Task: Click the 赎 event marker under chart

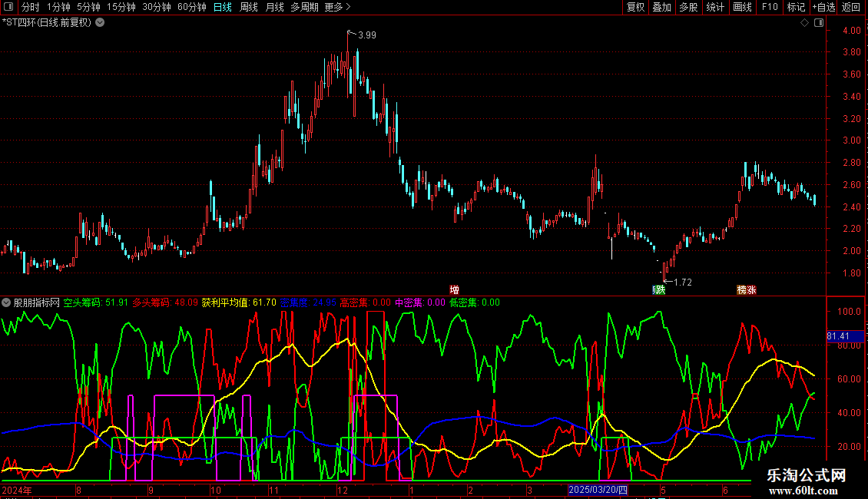Action: point(659,290)
